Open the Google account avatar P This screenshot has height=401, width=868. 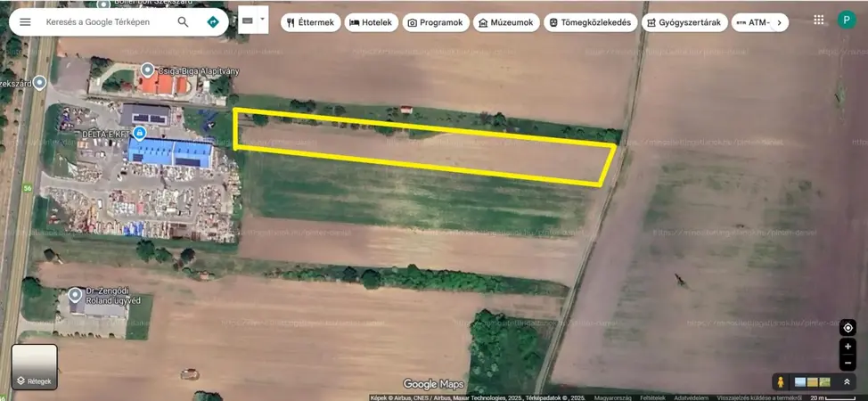tap(846, 20)
